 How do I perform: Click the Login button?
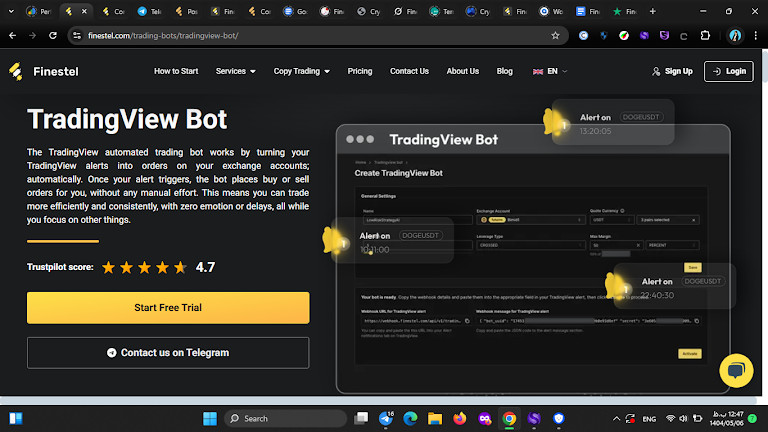(x=729, y=72)
